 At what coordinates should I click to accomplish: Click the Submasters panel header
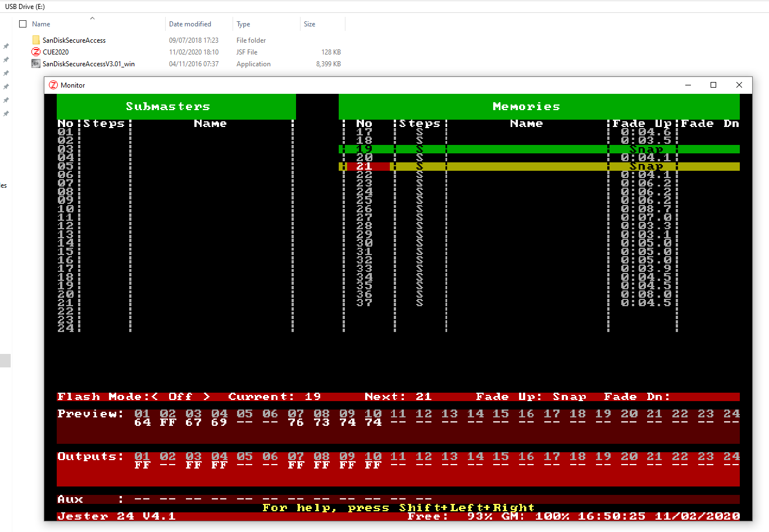pos(176,106)
